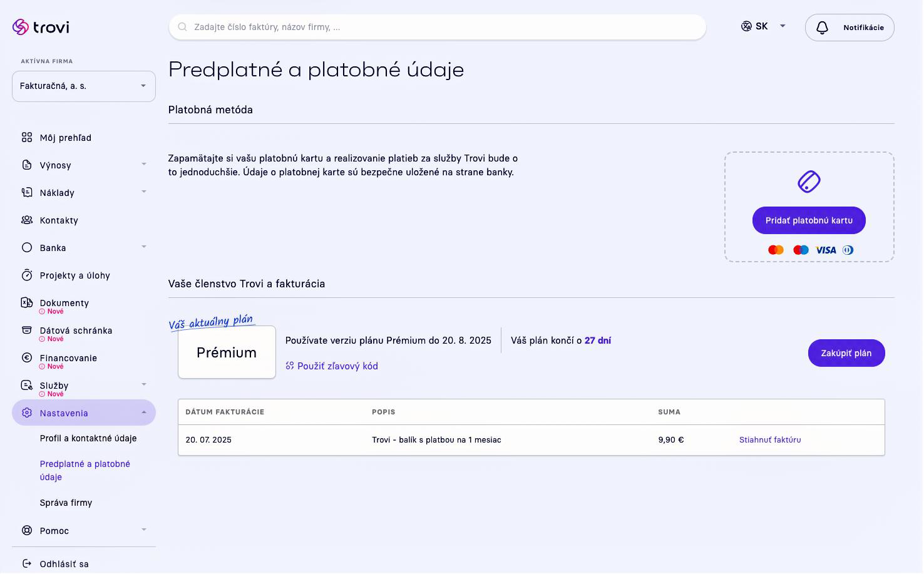Click the Projekty a úlohy stopwatch icon
924x574 pixels.
click(27, 275)
